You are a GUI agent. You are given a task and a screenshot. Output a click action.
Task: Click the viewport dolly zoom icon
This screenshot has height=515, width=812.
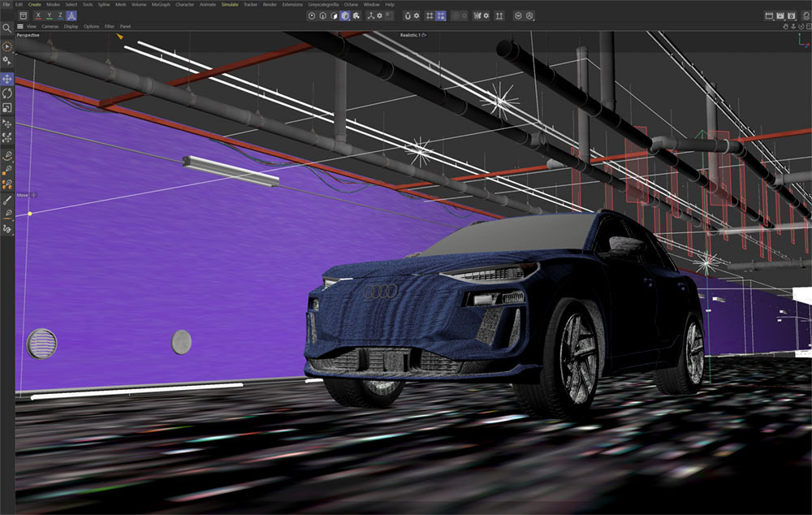[793, 27]
